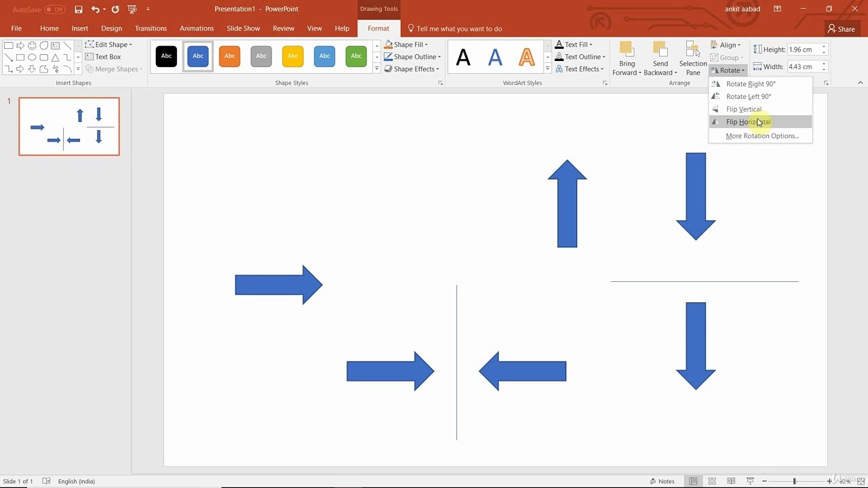
Task: Click the Save icon in title bar
Action: pos(79,9)
